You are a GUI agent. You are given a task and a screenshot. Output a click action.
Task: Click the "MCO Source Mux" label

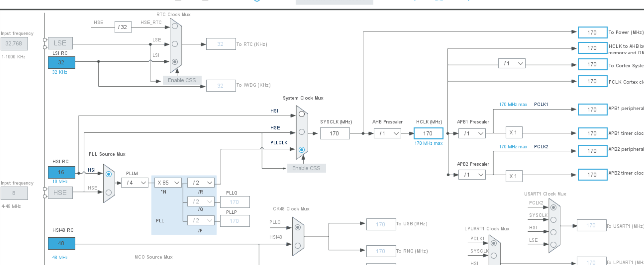click(153, 257)
